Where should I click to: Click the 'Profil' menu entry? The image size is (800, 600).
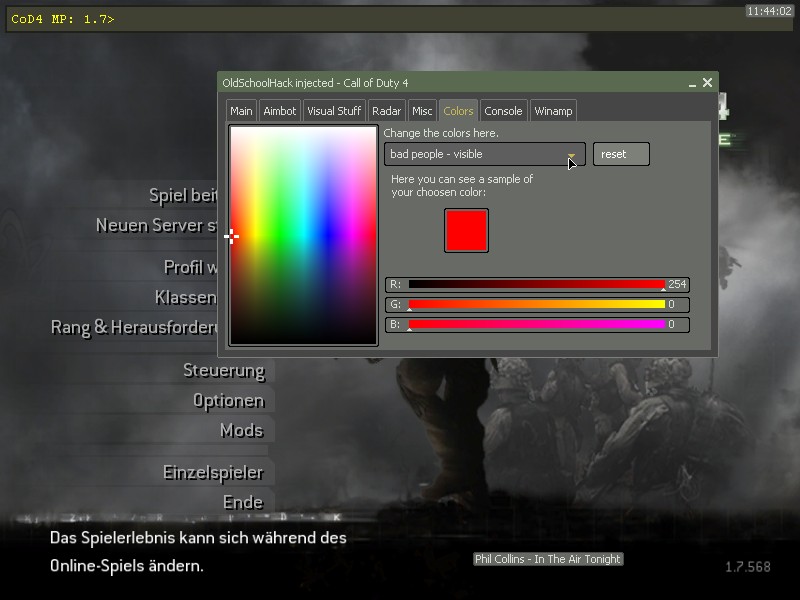click(191, 267)
